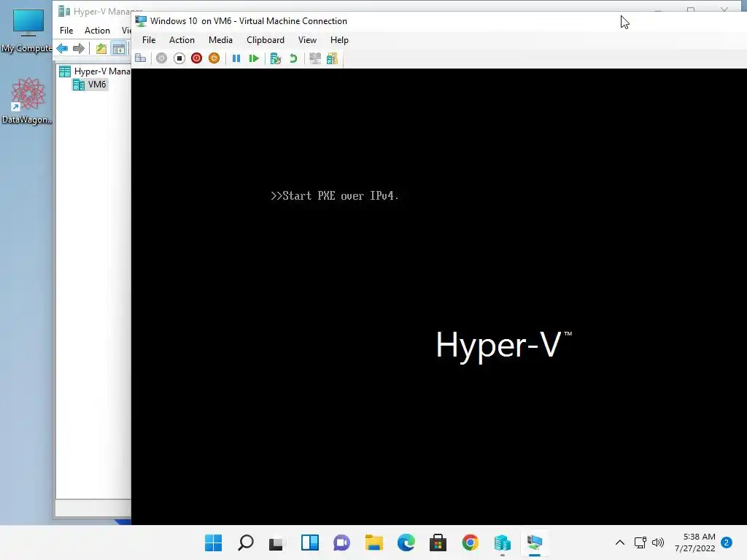Click the DataWagon desktop shortcut

(x=27, y=101)
